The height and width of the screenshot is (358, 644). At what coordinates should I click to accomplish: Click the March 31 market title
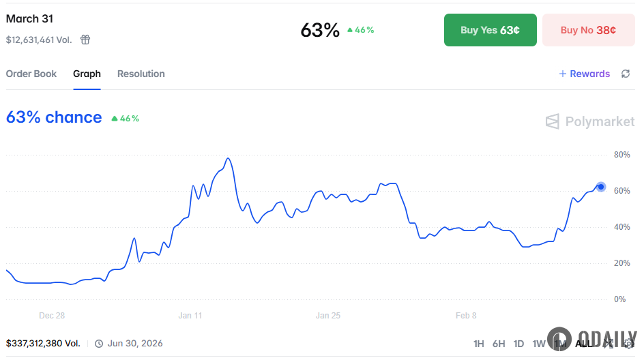(x=29, y=19)
